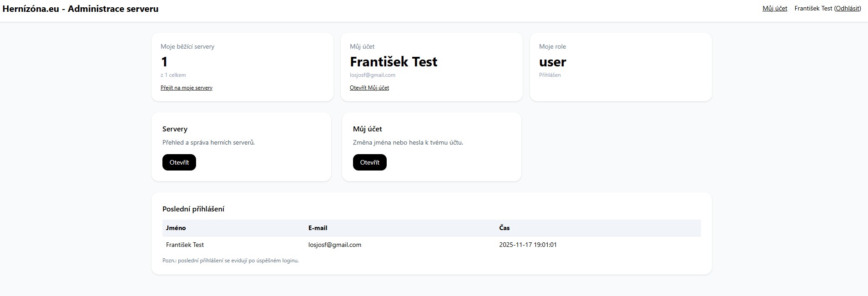The height and width of the screenshot is (296, 868).
Task: Select the large František Test account heading
Action: click(x=393, y=62)
